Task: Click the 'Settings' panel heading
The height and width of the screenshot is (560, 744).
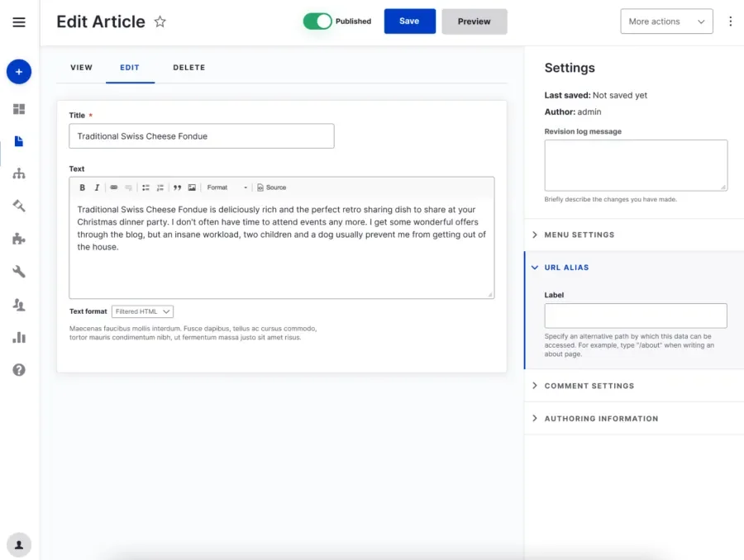Action: pos(570,68)
